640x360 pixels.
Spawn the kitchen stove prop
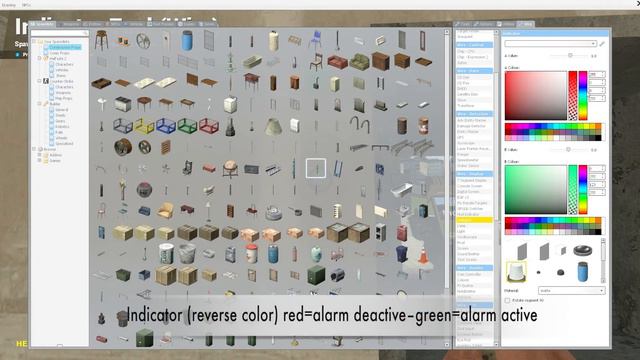(x=122, y=105)
